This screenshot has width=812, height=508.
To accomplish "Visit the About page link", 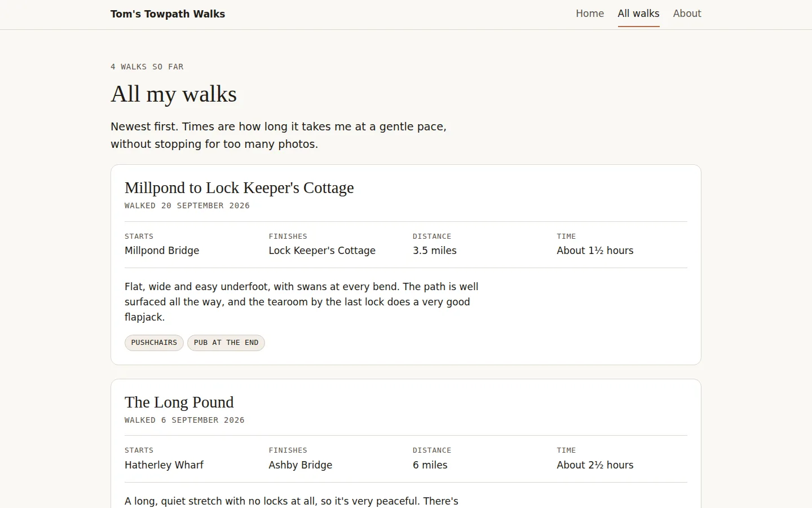I will pyautogui.click(x=687, y=14).
